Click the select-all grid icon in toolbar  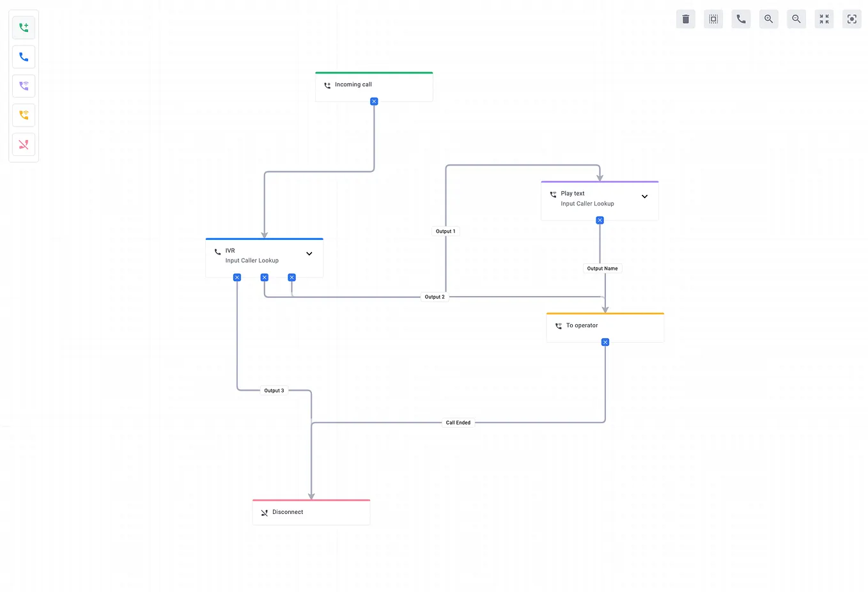[x=713, y=19]
